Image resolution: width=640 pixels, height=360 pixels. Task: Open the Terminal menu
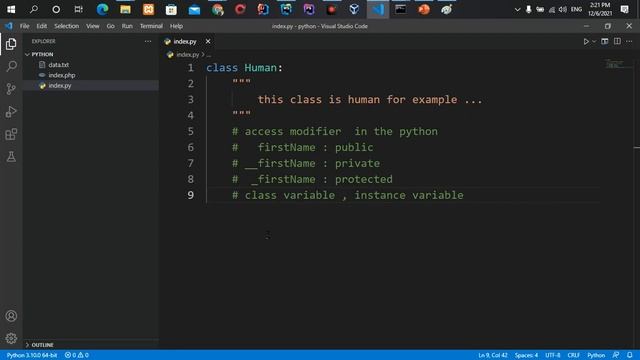(x=151, y=26)
